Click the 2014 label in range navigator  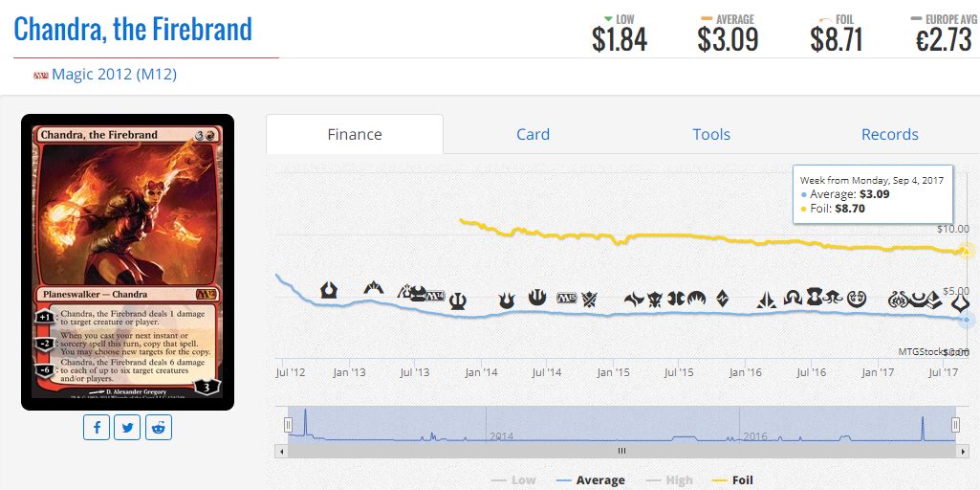[x=501, y=436]
